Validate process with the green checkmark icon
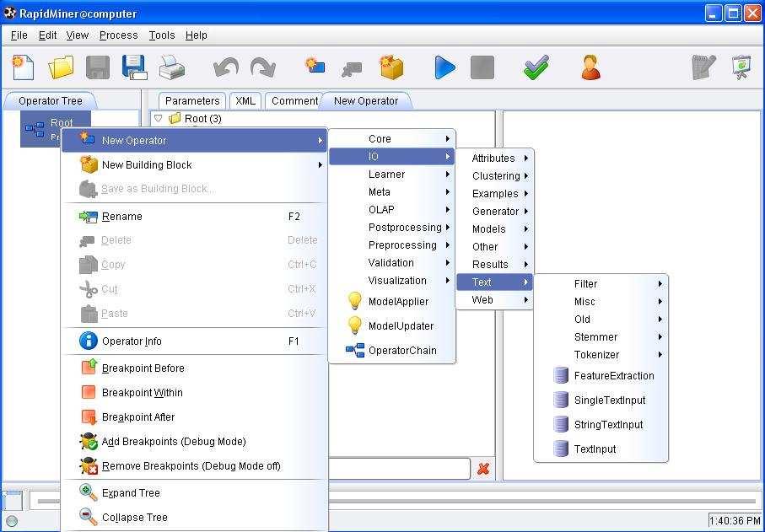Viewport: 765px width, 532px height. click(x=536, y=67)
